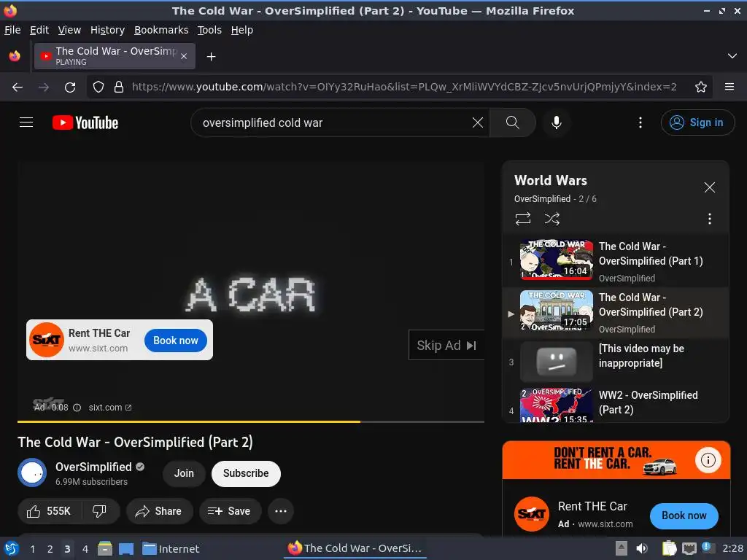The width and height of the screenshot is (747, 560).
Task: Skip the ad
Action: (x=446, y=345)
